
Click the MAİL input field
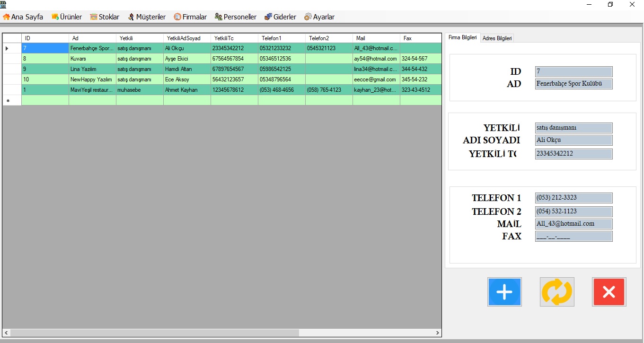pyautogui.click(x=574, y=224)
